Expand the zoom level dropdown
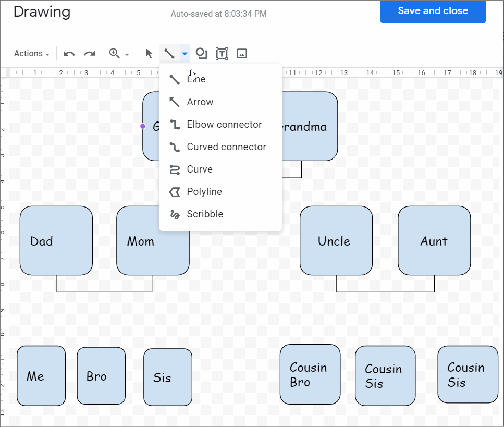Screen dimensions: 504x427 [127, 54]
